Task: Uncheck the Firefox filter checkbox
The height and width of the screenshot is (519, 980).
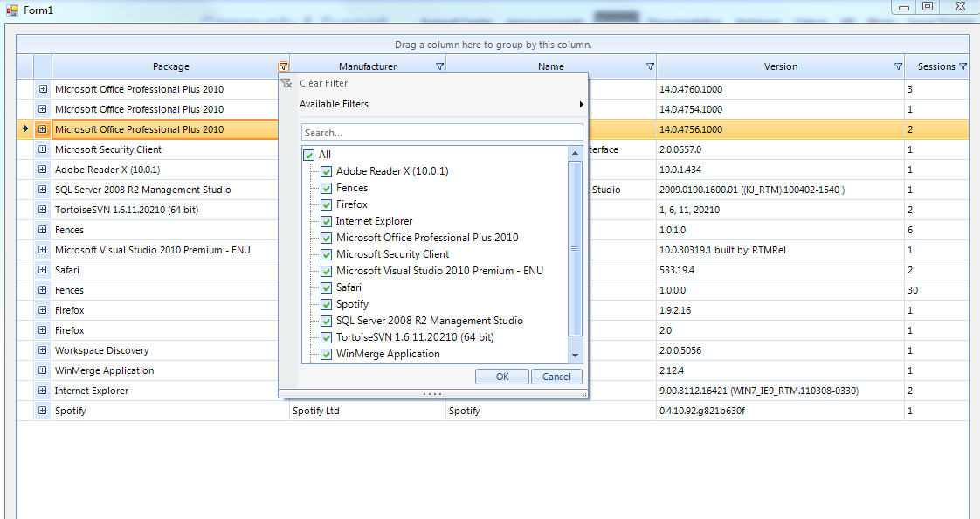Action: point(327,204)
